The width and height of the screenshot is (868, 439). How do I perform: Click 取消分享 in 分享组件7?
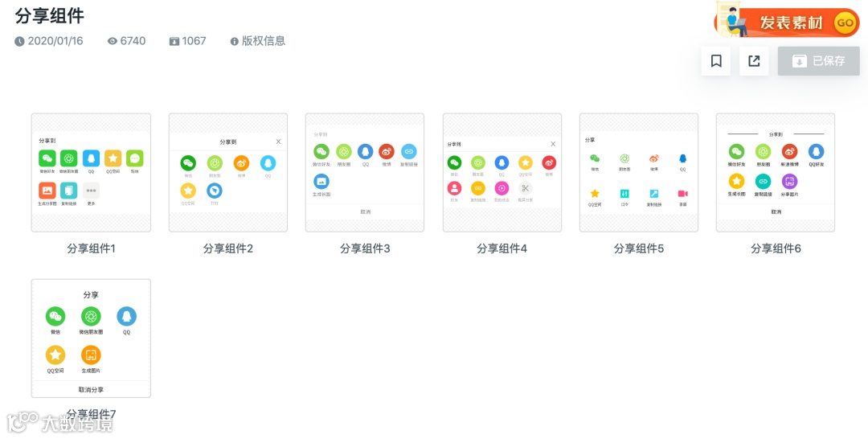pos(91,390)
